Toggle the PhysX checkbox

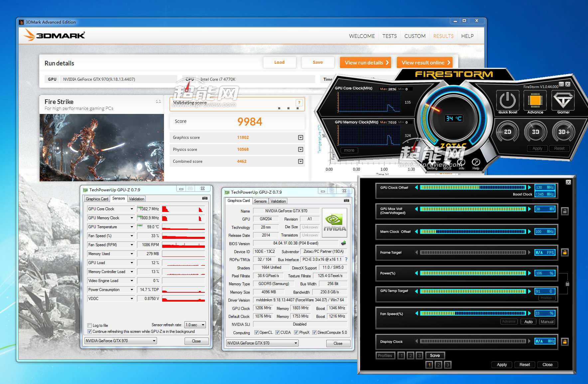tap(296, 333)
